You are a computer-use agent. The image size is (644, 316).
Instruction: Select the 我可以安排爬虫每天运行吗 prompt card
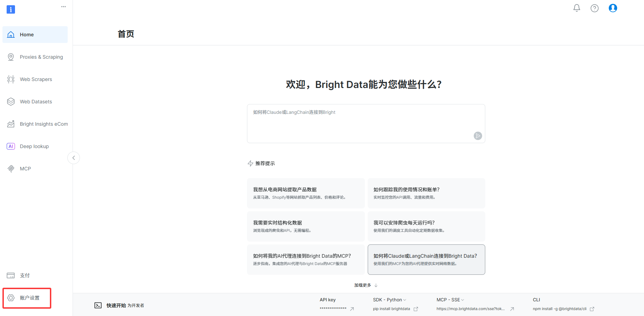point(426,226)
